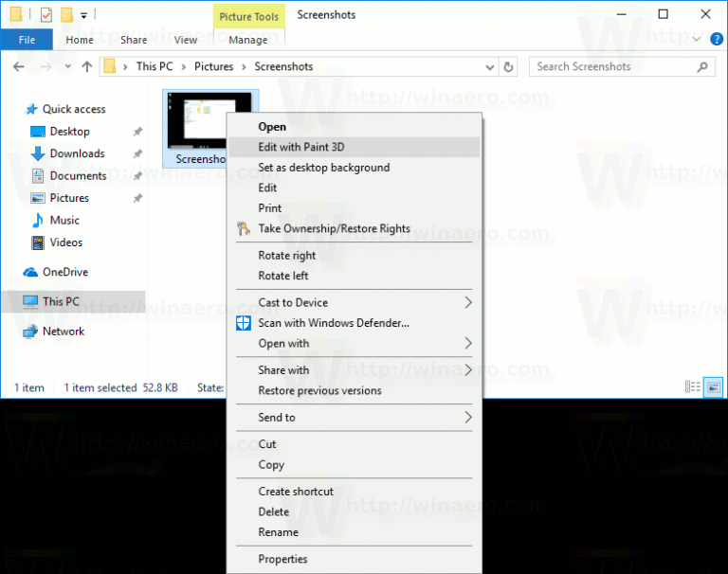Open the Customize Quick Access Toolbar dropdown
728x574 pixels.
click(83, 16)
